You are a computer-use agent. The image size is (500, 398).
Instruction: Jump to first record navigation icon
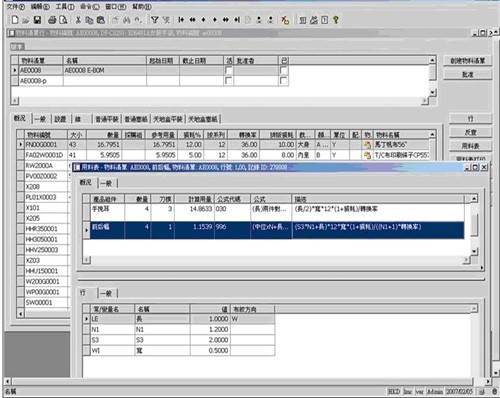point(181,20)
